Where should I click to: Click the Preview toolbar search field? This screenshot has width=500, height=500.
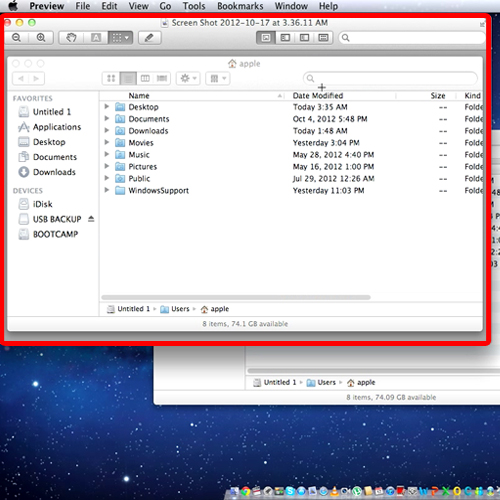(x=412, y=38)
